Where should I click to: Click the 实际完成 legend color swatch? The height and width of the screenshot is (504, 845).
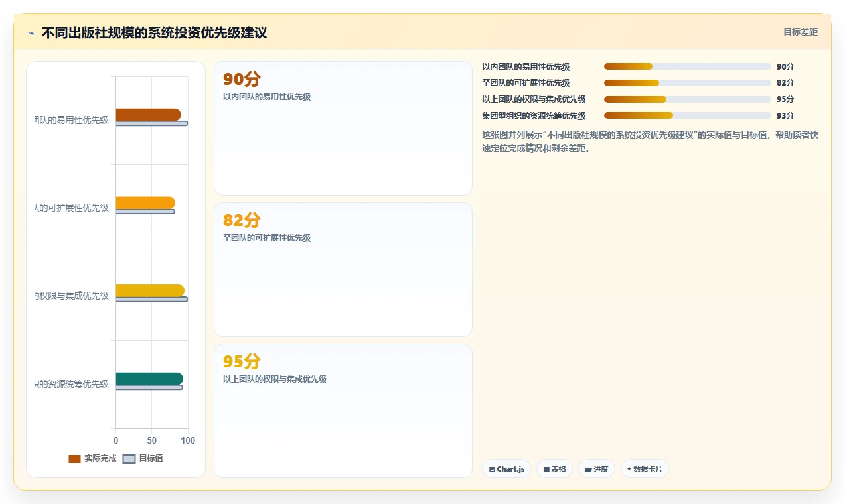(x=74, y=459)
